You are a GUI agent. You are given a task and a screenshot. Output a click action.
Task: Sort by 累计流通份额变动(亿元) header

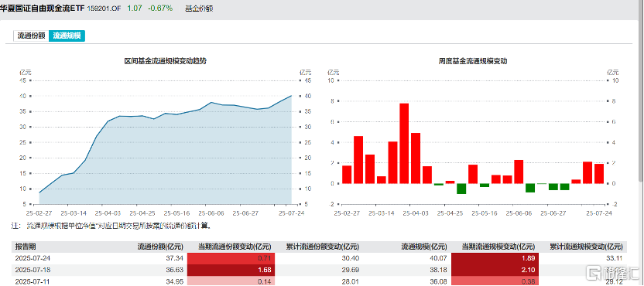coord(323,247)
